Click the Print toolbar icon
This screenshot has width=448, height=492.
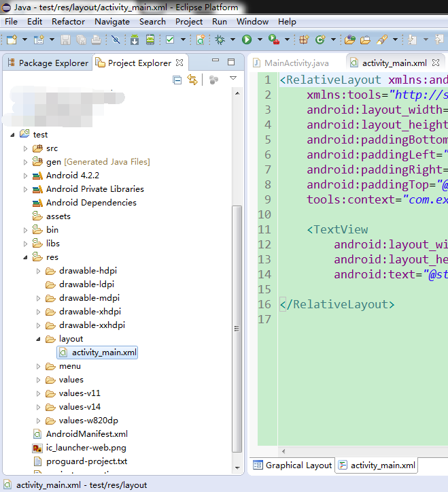(x=97, y=40)
